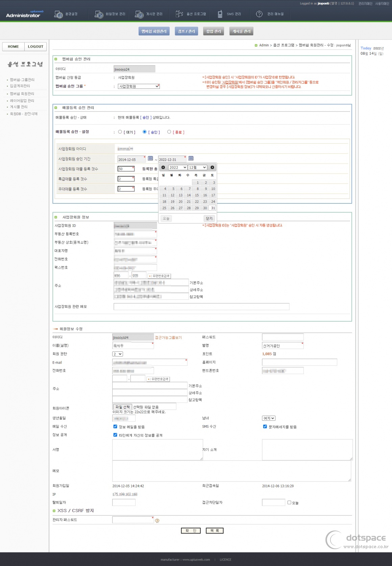392x566 pixels.
Task: Click the 관리 매뉴얼 help icon
Action: 259,14
